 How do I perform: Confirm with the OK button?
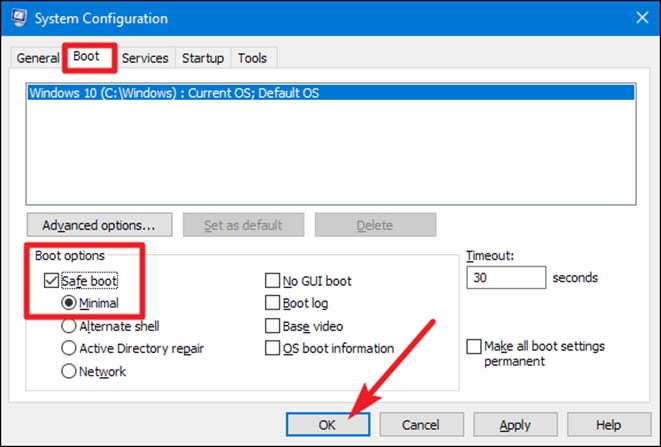point(328,424)
